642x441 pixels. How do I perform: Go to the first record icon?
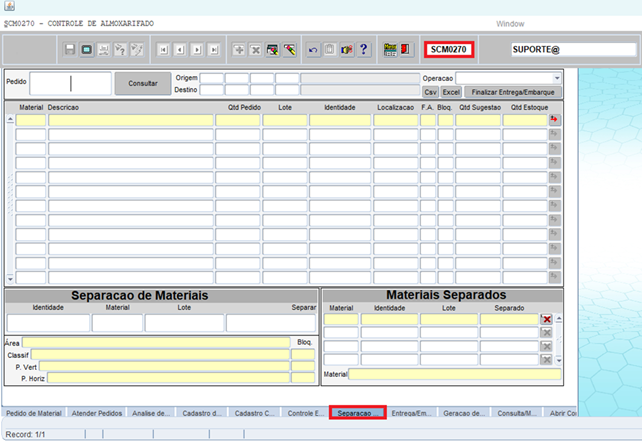pyautogui.click(x=163, y=50)
